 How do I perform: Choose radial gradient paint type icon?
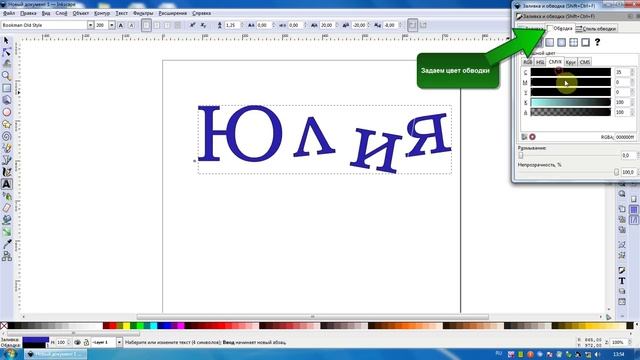[x=562, y=42]
